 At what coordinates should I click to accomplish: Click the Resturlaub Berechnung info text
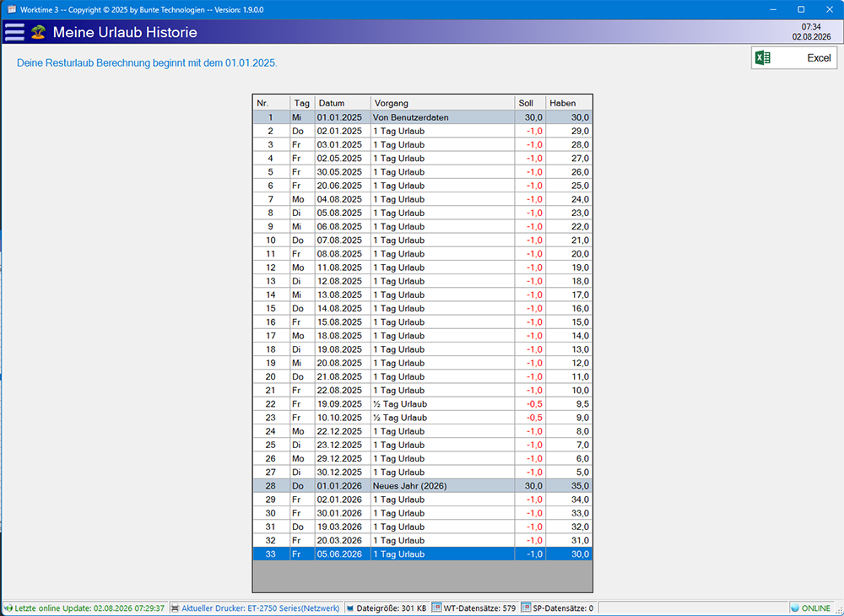[148, 63]
